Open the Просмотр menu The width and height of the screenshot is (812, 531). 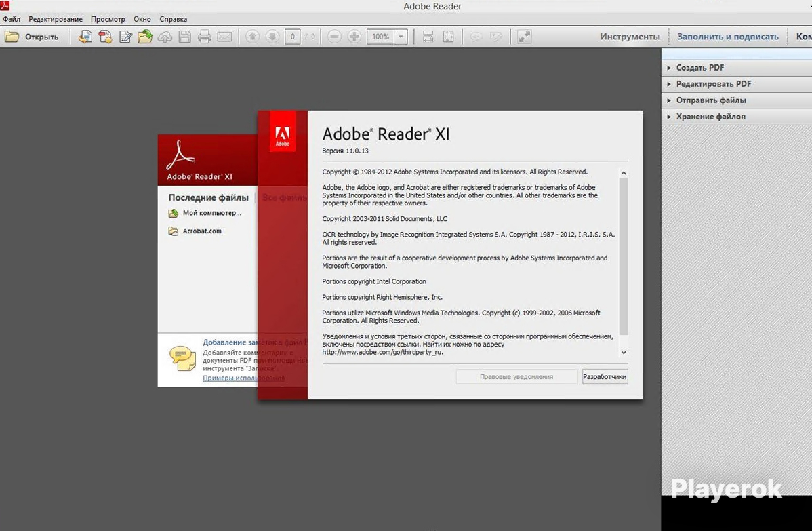[x=108, y=19]
